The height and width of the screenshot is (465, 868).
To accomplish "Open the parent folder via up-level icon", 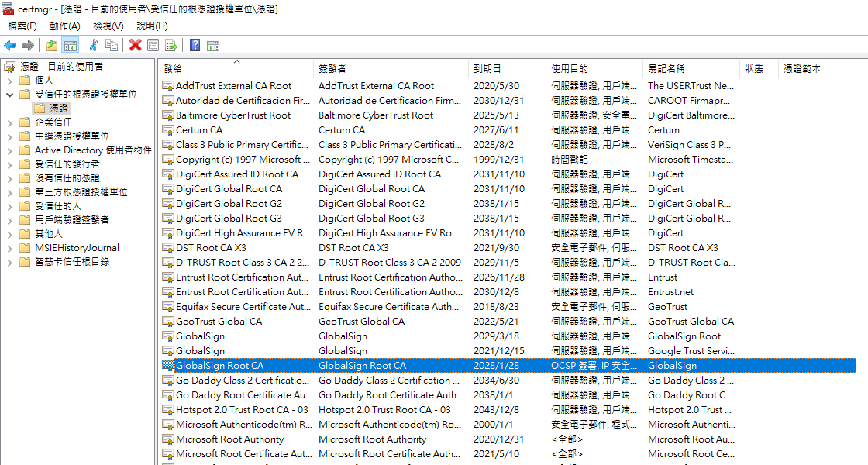I will coord(51,44).
